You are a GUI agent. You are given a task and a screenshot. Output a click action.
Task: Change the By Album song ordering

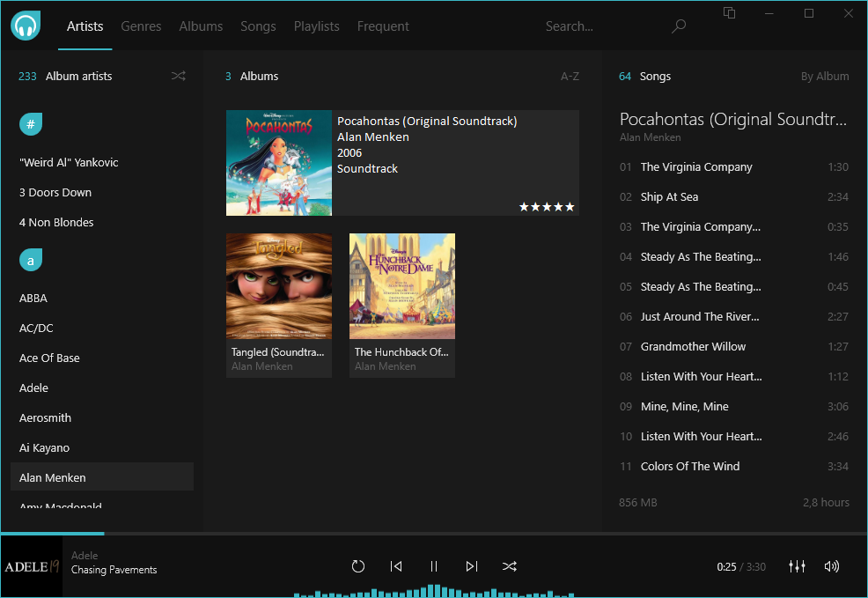pyautogui.click(x=825, y=76)
